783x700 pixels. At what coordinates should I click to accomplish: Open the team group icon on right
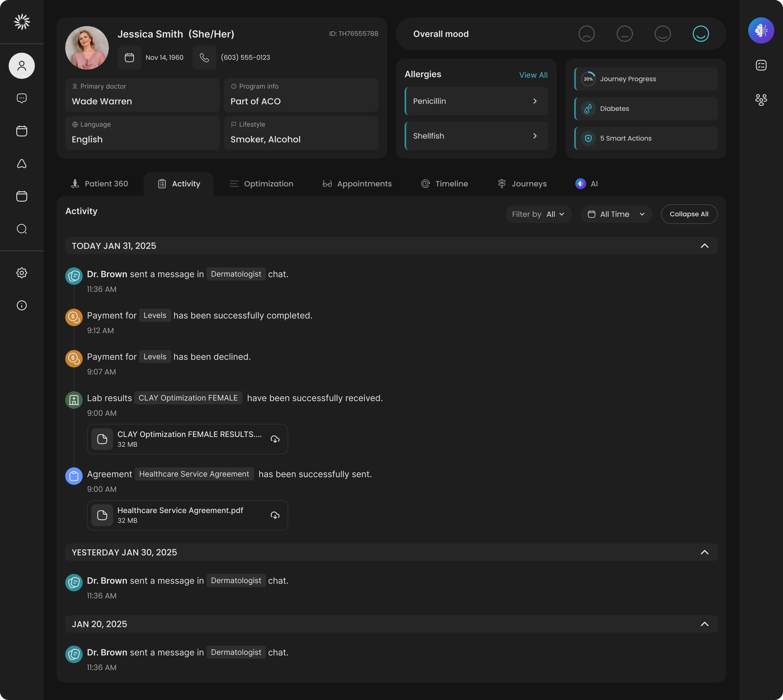click(761, 100)
